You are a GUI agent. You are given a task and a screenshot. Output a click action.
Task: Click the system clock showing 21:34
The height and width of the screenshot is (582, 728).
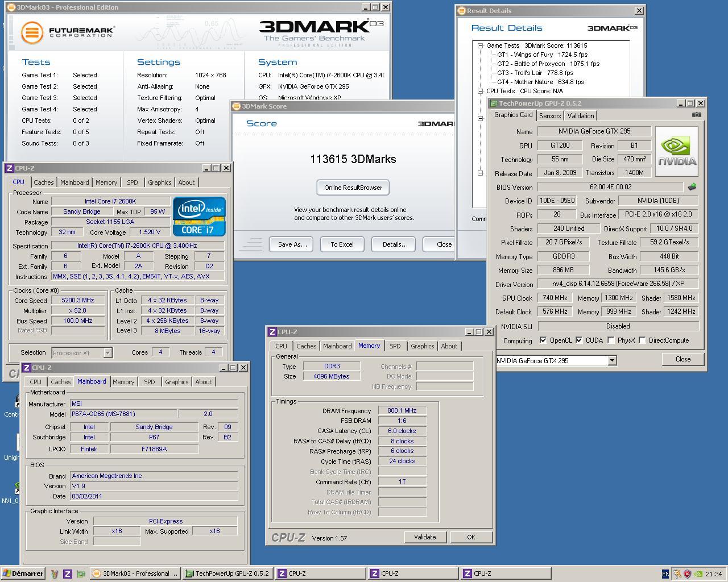point(714,574)
